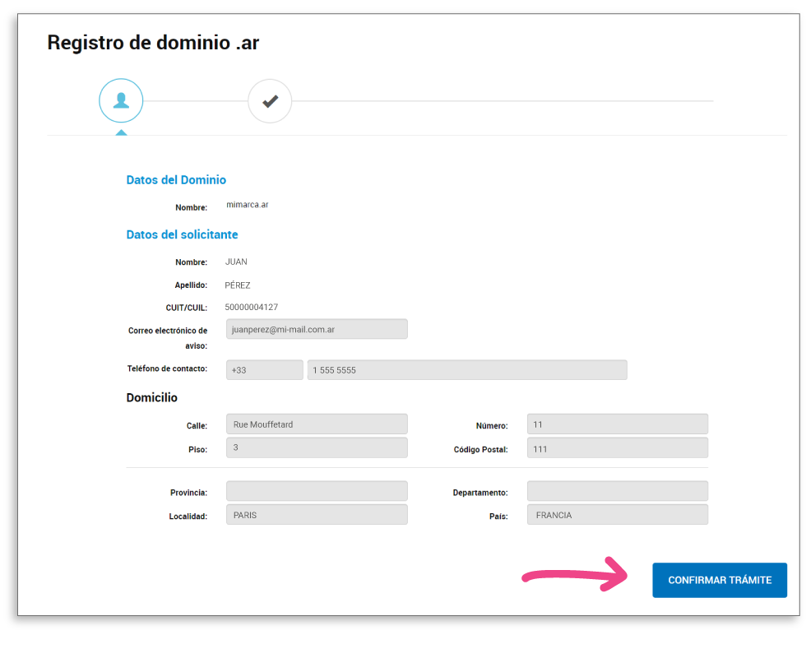Click the Datos del solicitante heading
Image resolution: width=806 pixels, height=672 pixels.
pyautogui.click(x=182, y=234)
